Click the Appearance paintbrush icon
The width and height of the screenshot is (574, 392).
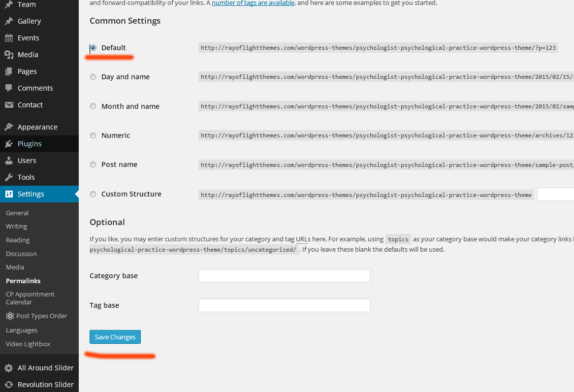click(9, 127)
